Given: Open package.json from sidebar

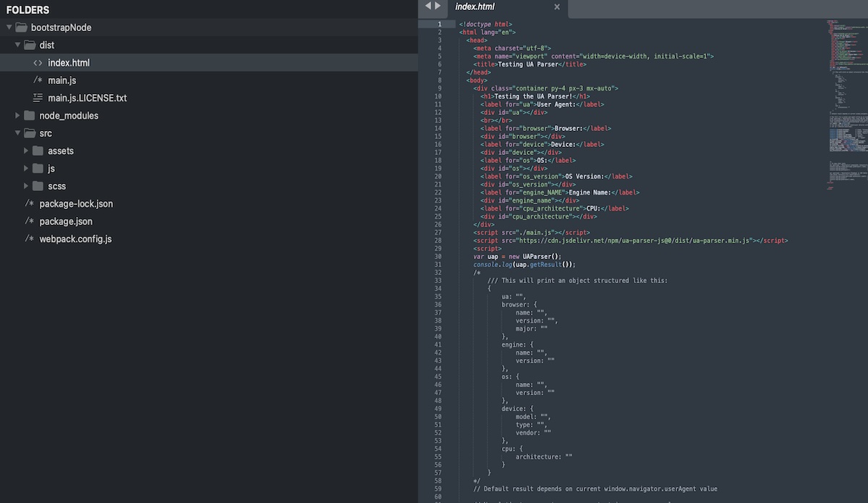Looking at the screenshot, I should [x=66, y=221].
